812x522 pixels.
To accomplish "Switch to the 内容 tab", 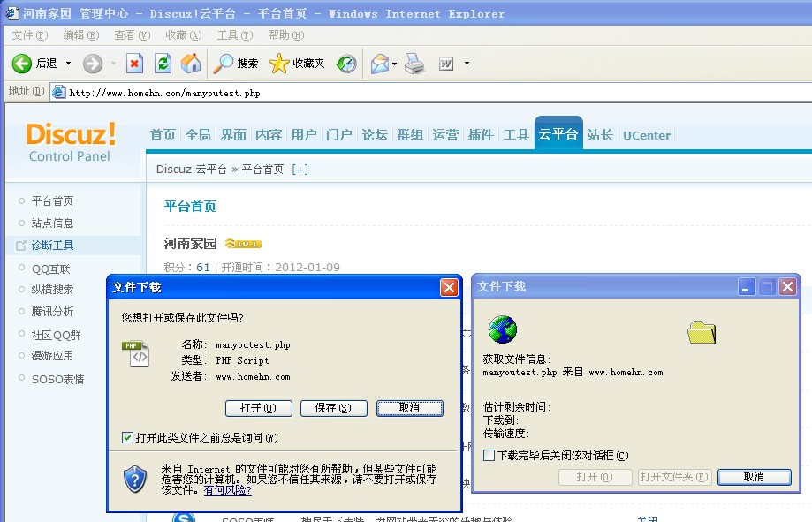I will pyautogui.click(x=269, y=135).
